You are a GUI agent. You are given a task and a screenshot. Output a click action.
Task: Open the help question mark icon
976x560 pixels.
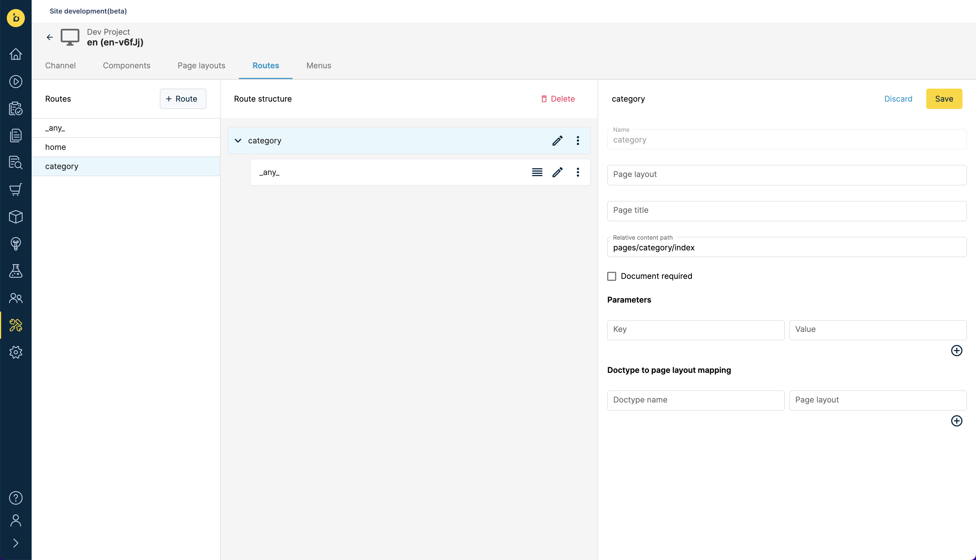pyautogui.click(x=16, y=498)
